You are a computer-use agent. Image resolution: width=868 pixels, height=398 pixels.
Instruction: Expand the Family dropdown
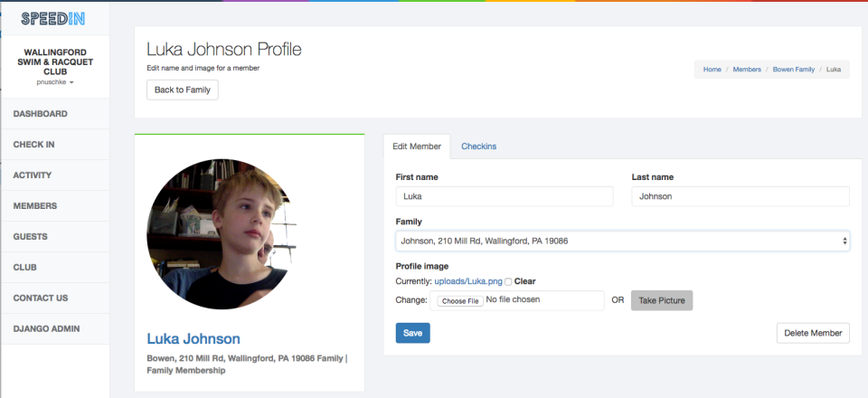pyautogui.click(x=622, y=241)
